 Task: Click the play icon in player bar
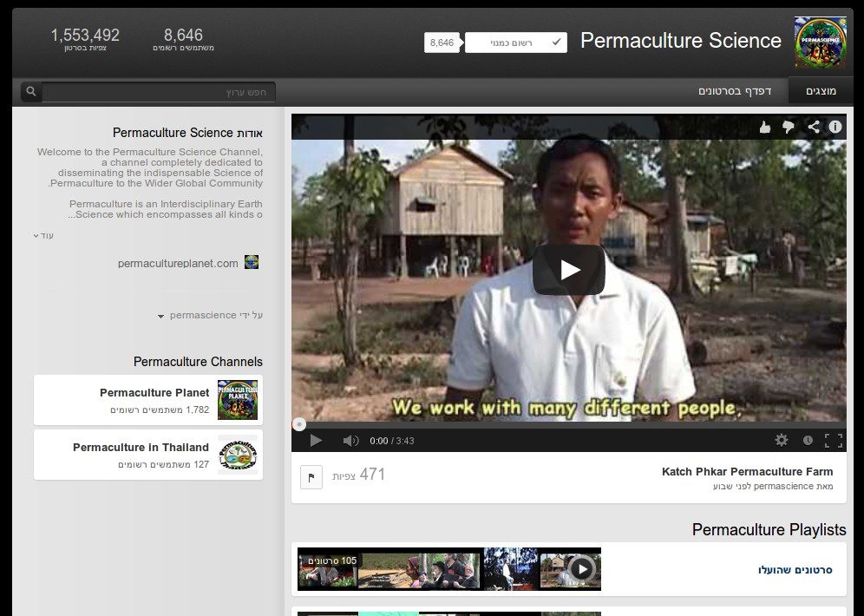click(316, 440)
